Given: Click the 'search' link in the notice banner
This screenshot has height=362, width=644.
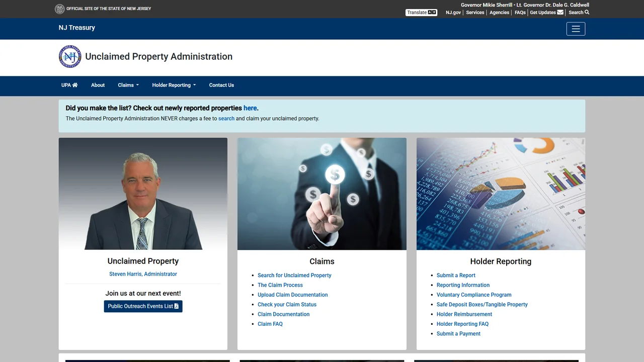Looking at the screenshot, I should coord(226,119).
